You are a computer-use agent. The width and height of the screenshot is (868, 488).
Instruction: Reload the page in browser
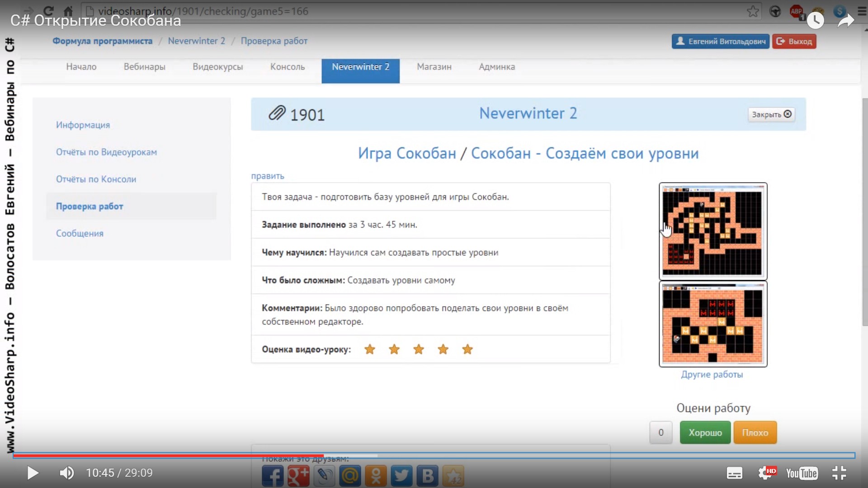coord(48,10)
